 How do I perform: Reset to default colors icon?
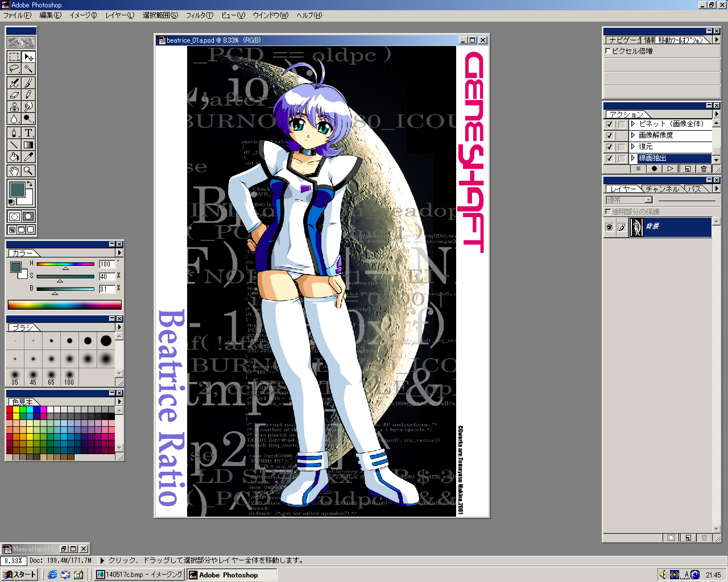pos(11,202)
